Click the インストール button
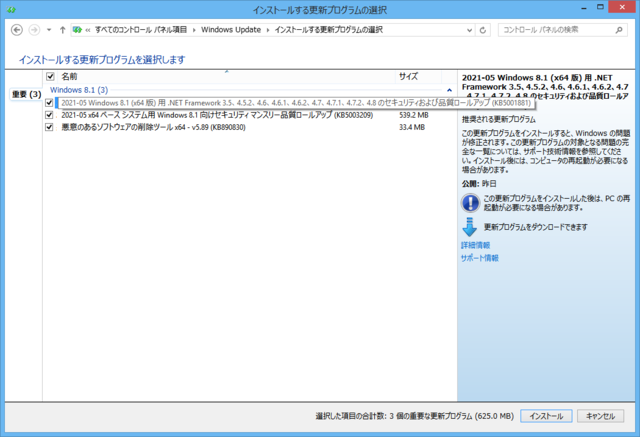 pyautogui.click(x=546, y=416)
